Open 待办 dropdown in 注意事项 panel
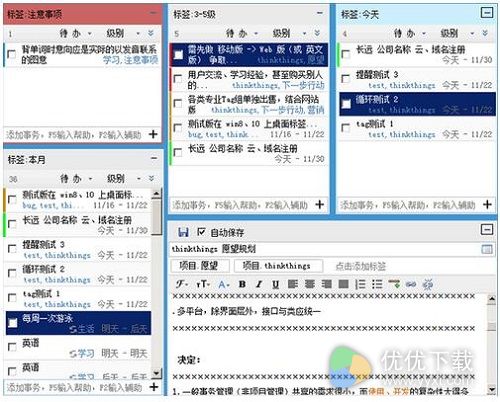 coord(75,33)
